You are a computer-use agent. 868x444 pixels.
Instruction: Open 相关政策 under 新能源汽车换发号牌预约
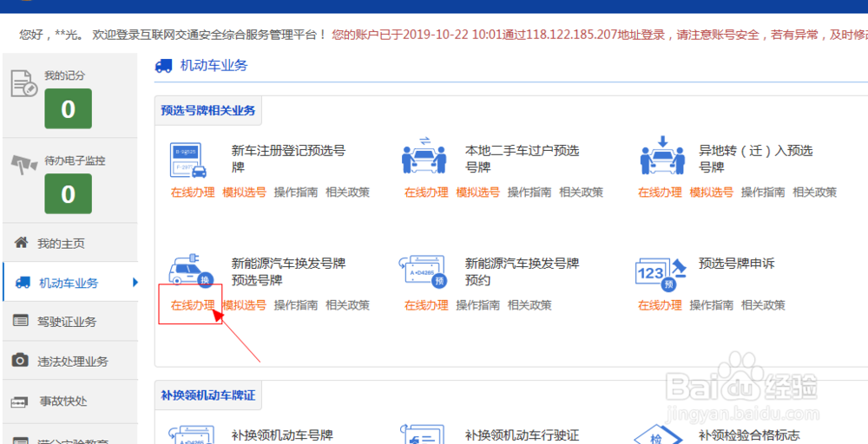(529, 304)
